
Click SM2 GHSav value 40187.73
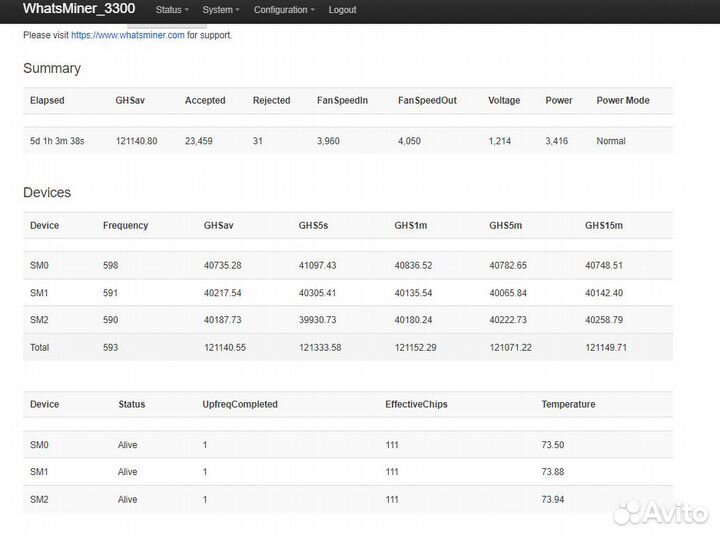(223, 320)
